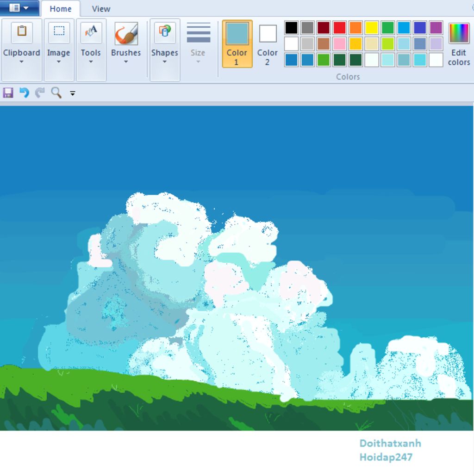This screenshot has width=474, height=476.
Task: Pick the lavender color swatch
Action: point(437,43)
